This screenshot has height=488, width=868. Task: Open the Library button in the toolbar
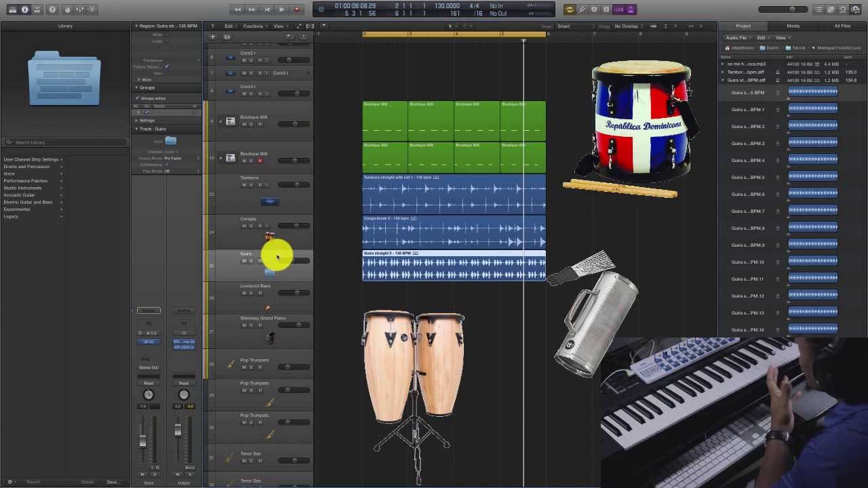(12, 9)
